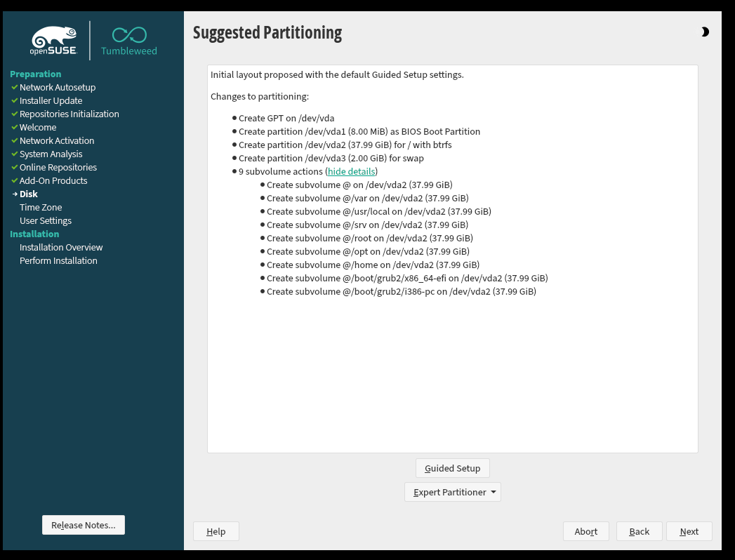The width and height of the screenshot is (735, 560).
Task: Open the Help dialog
Action: click(x=216, y=531)
